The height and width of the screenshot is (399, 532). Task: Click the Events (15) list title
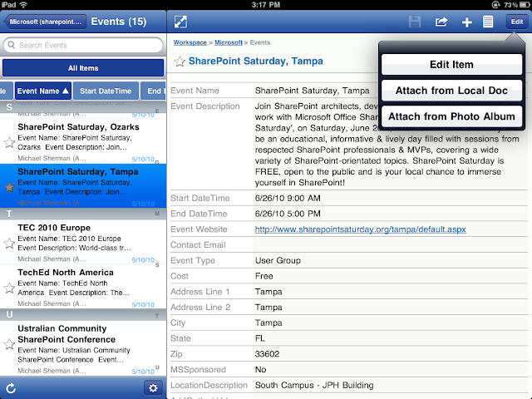coord(119,22)
